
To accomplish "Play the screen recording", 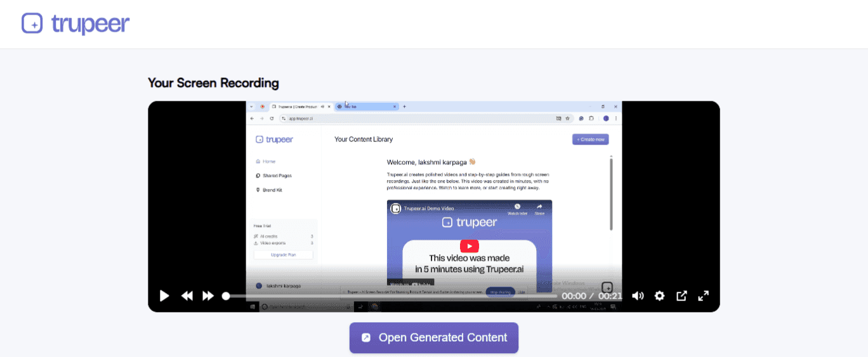I will (164, 295).
